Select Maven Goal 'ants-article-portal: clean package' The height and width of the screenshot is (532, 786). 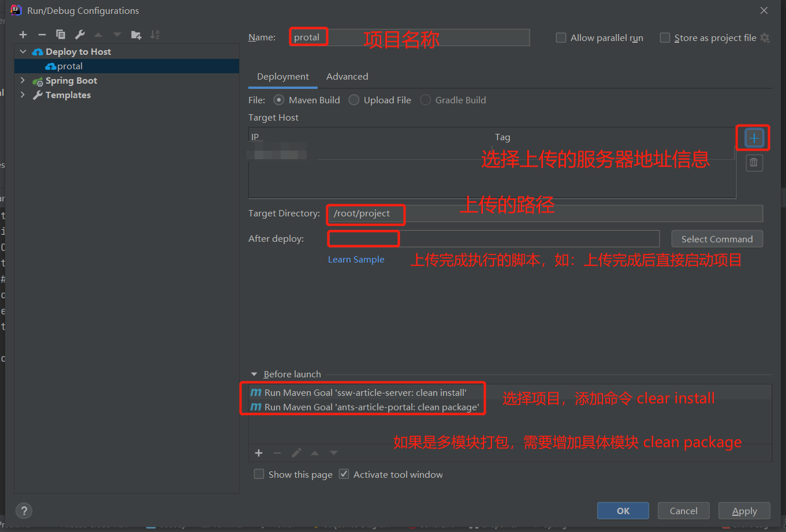pos(511,407)
